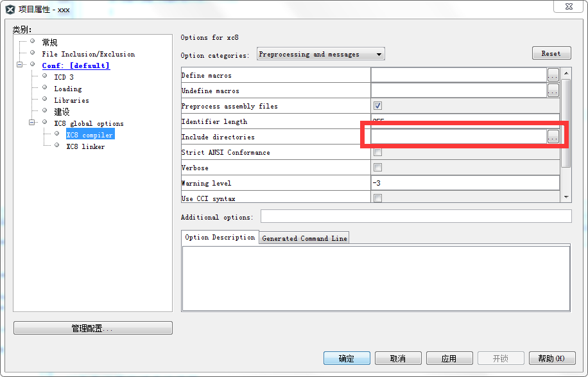Toggle Preprocess assembly files checkbox
This screenshot has width=588, height=377.
click(377, 106)
